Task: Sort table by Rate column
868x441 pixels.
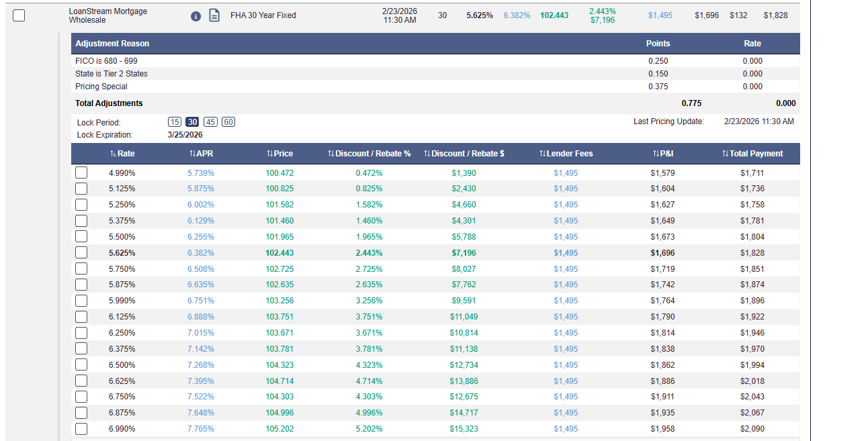Action: pyautogui.click(x=122, y=154)
